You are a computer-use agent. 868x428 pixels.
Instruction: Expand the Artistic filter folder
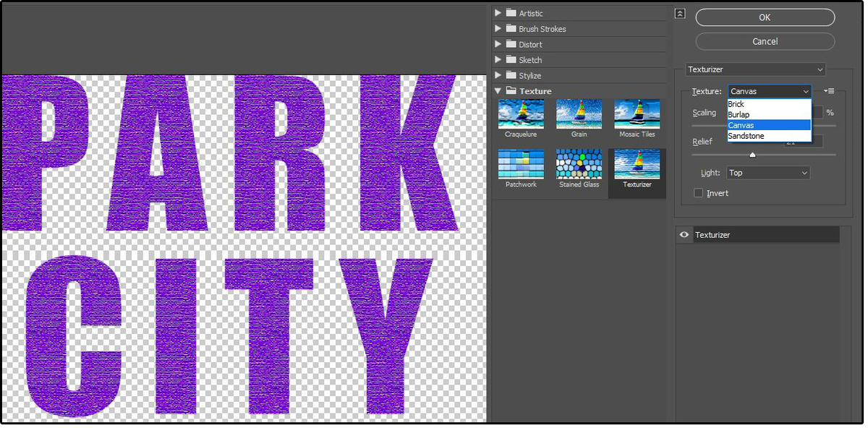click(498, 13)
